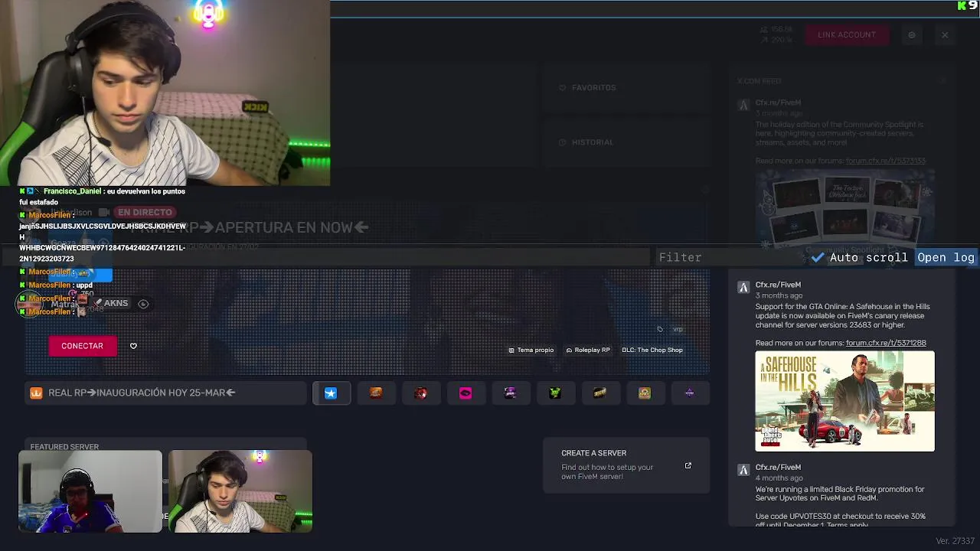Click the Tema propio tag

(531, 350)
